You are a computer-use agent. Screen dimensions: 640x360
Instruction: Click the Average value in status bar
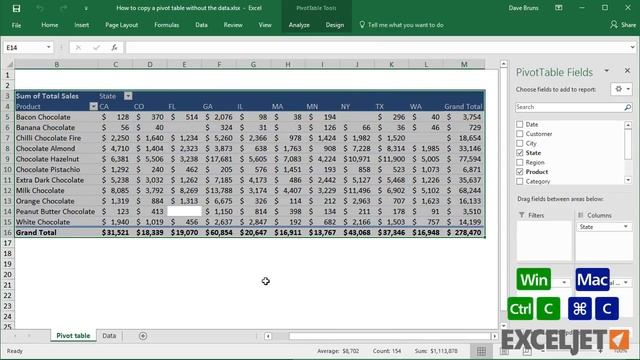338,351
